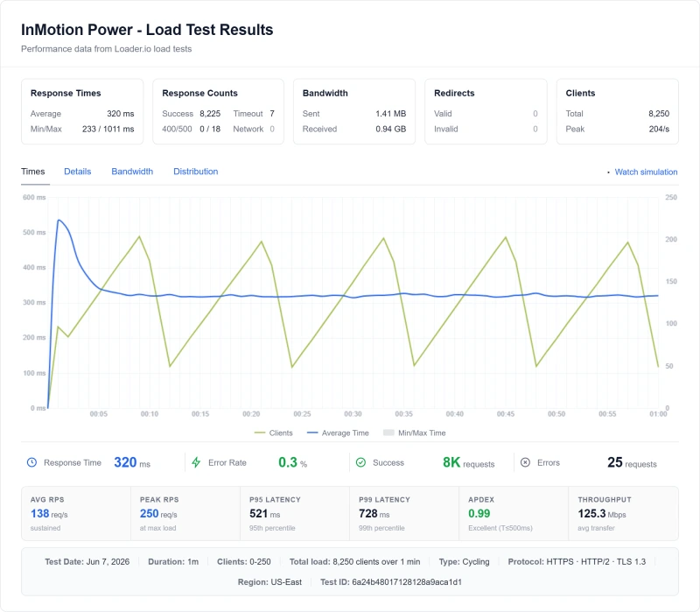Click the Bandwidth card title
Screen dimensions: 700x612
coord(325,94)
